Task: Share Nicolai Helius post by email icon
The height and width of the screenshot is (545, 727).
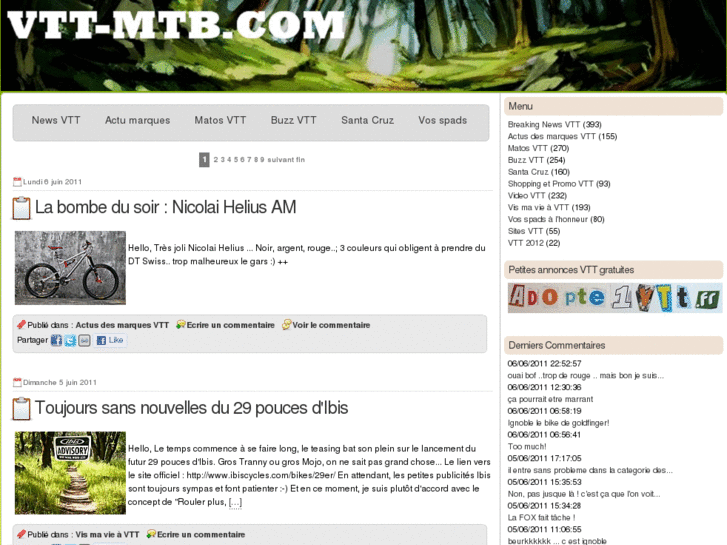Action: tap(84, 340)
